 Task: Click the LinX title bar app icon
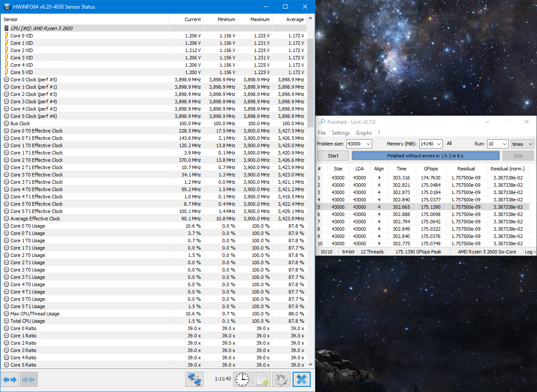322,122
